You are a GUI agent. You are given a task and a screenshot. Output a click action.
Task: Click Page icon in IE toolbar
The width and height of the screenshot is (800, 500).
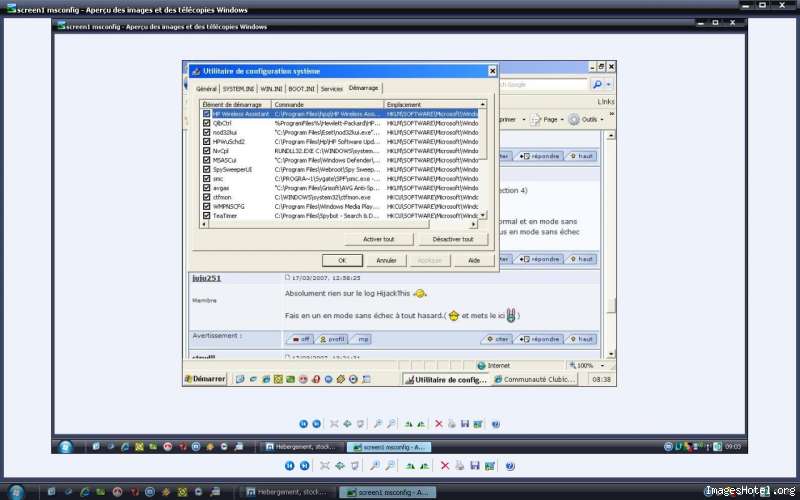(x=535, y=119)
